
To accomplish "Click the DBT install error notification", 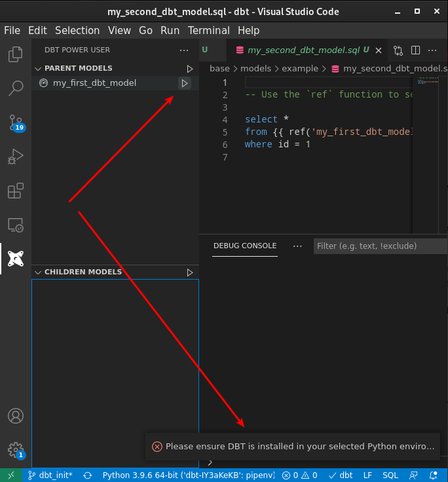I will [292, 447].
